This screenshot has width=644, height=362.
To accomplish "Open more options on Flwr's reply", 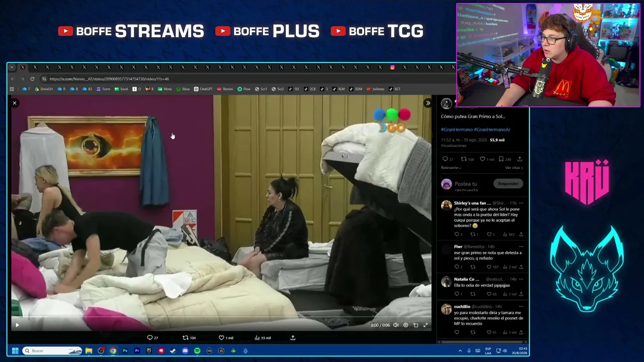I will coord(521,247).
